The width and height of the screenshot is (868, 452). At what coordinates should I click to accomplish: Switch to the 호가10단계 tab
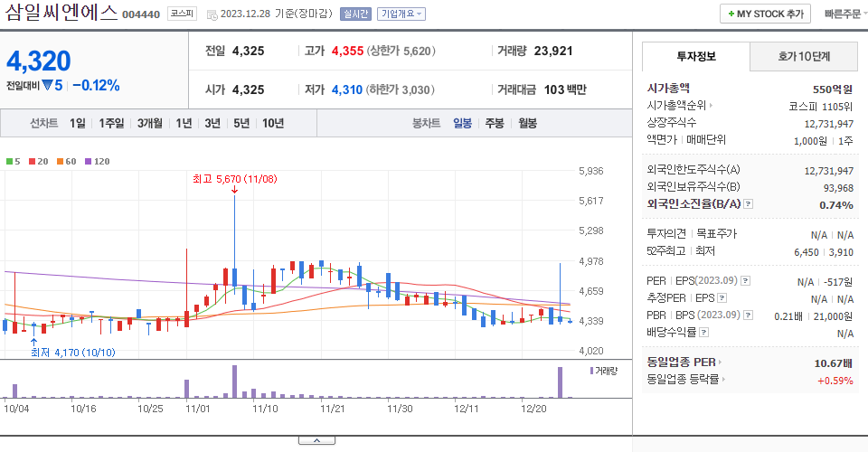click(804, 56)
